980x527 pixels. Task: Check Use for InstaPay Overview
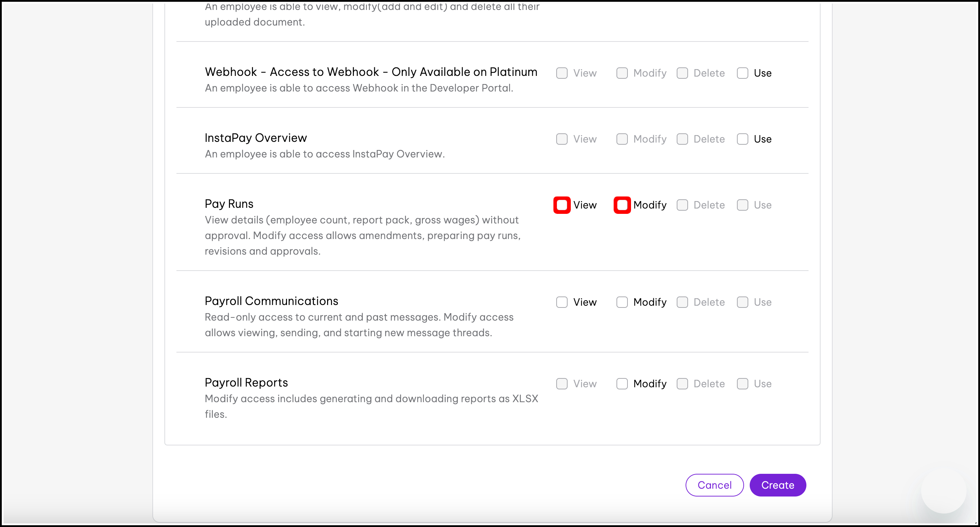point(742,139)
